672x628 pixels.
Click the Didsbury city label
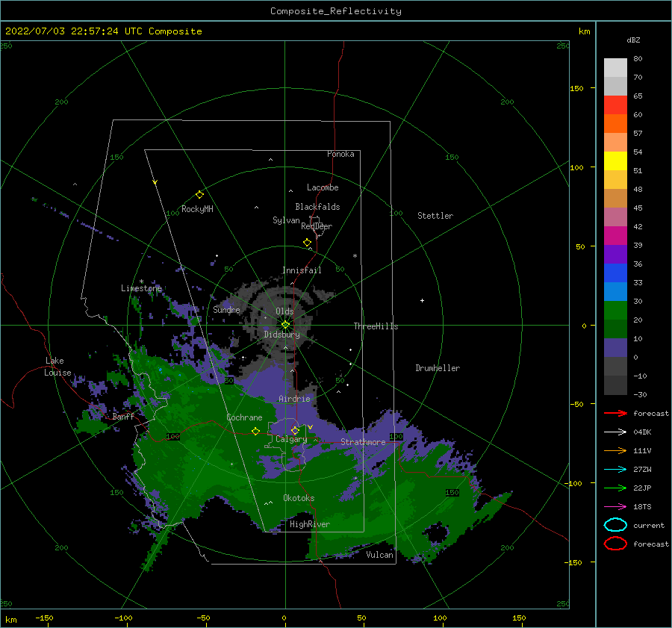click(x=282, y=335)
